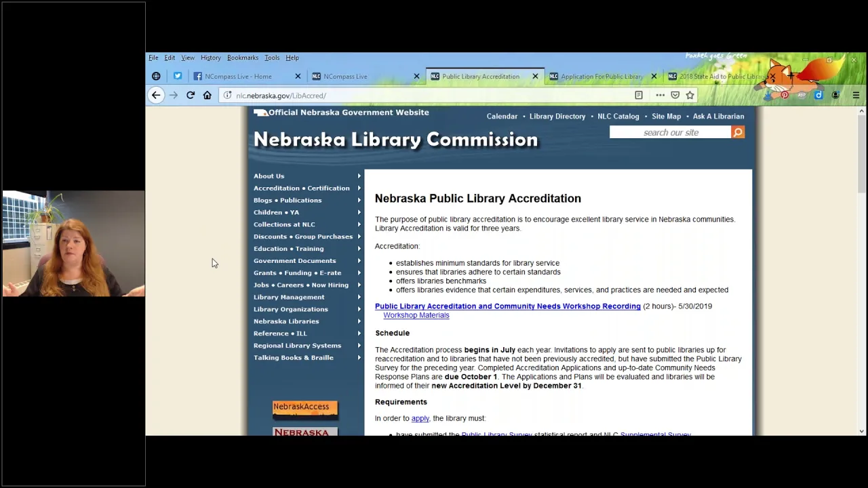Open the Tools menu
Viewport: 868px width, 488px height.
click(272, 58)
